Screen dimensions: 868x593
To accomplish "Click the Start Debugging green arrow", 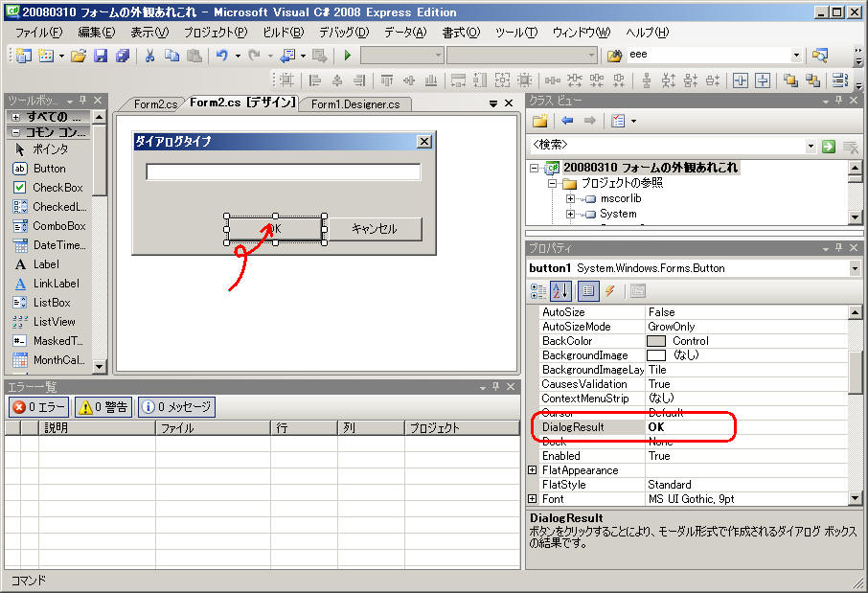I will pyautogui.click(x=348, y=56).
